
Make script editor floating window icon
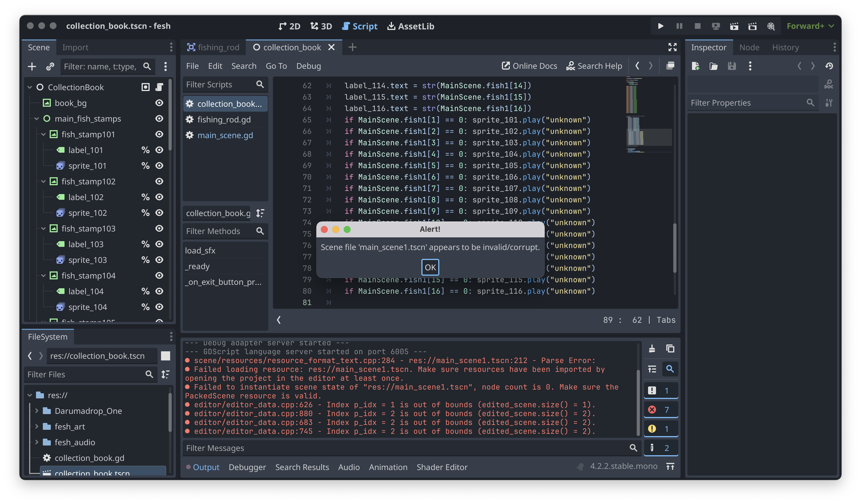670,66
